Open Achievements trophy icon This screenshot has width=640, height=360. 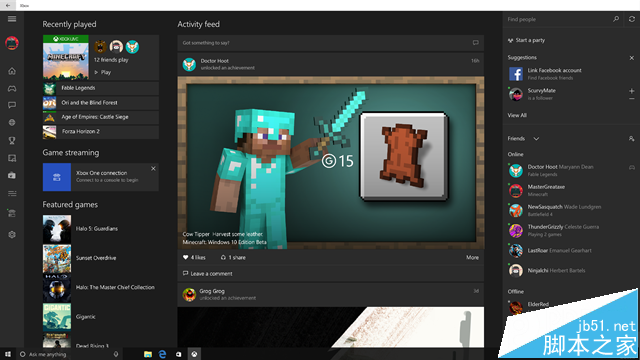pyautogui.click(x=12, y=140)
